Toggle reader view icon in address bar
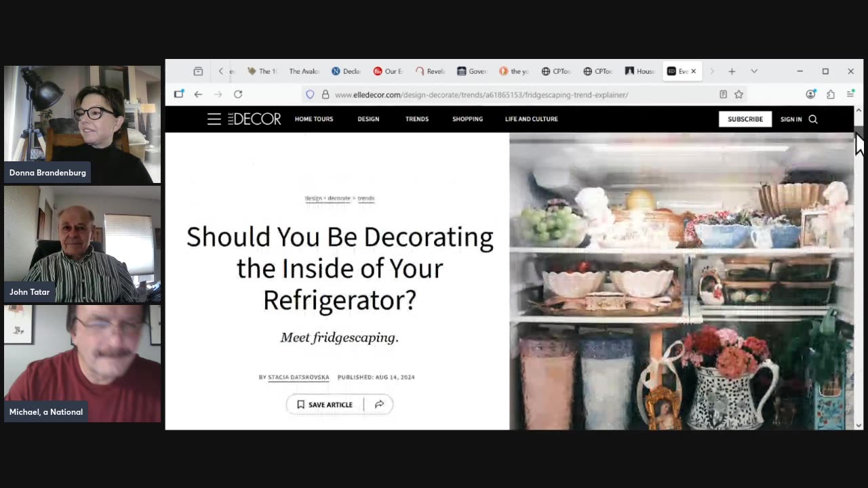 [724, 94]
